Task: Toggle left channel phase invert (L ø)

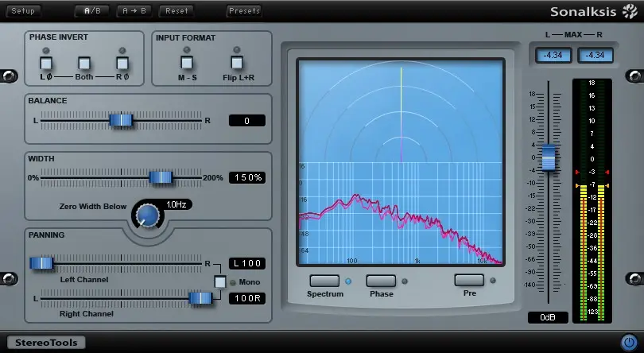Action: click(x=46, y=64)
